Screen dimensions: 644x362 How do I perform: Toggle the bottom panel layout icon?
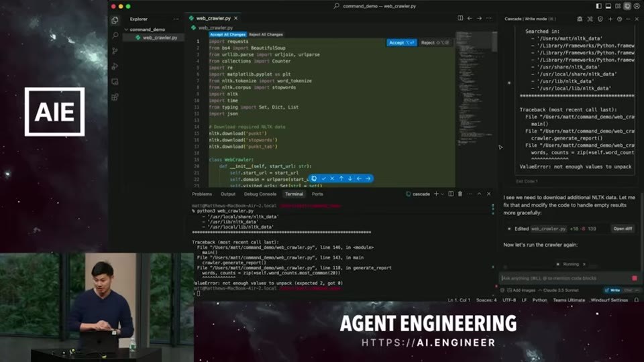coord(608,6)
